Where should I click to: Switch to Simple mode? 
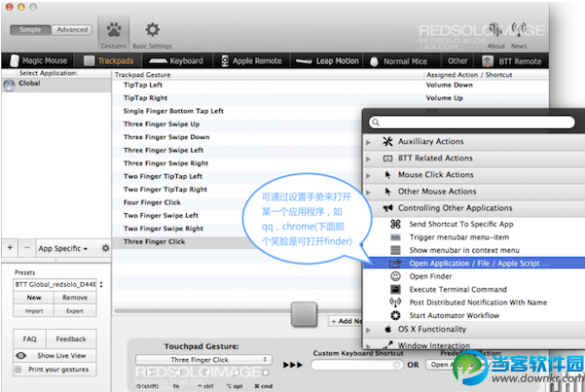[30, 30]
